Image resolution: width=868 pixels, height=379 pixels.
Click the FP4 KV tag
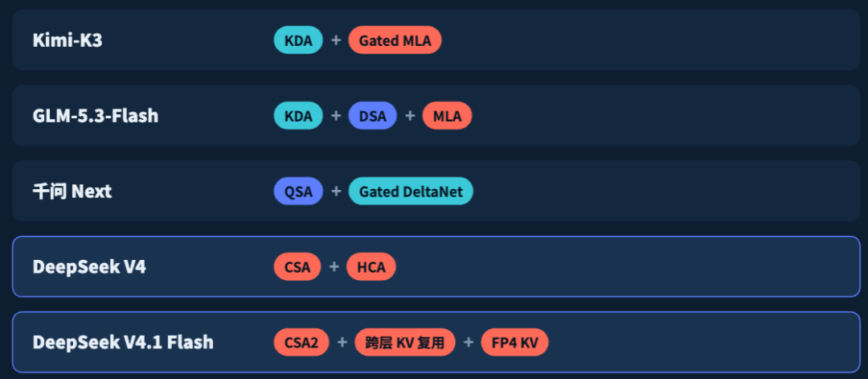(x=515, y=343)
